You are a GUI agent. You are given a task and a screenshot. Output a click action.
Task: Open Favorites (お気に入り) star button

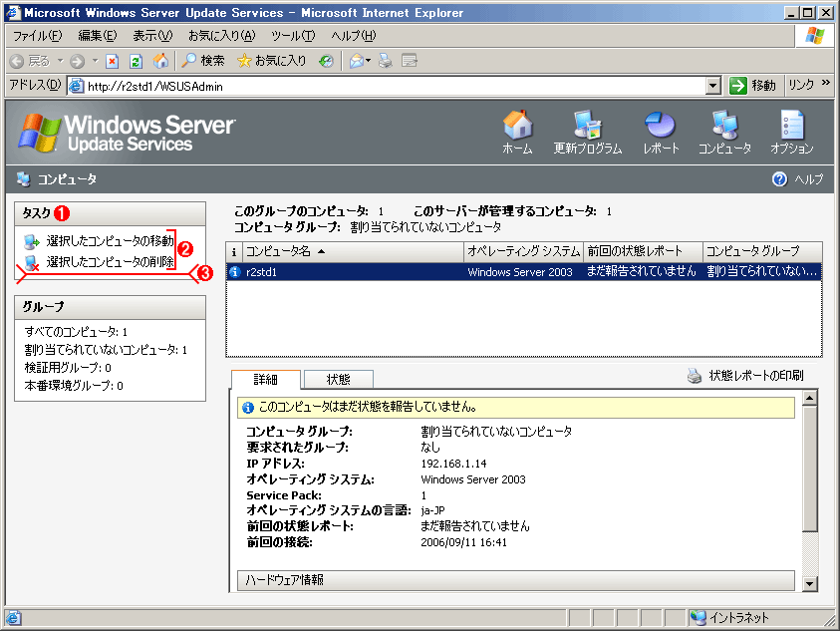(272, 61)
